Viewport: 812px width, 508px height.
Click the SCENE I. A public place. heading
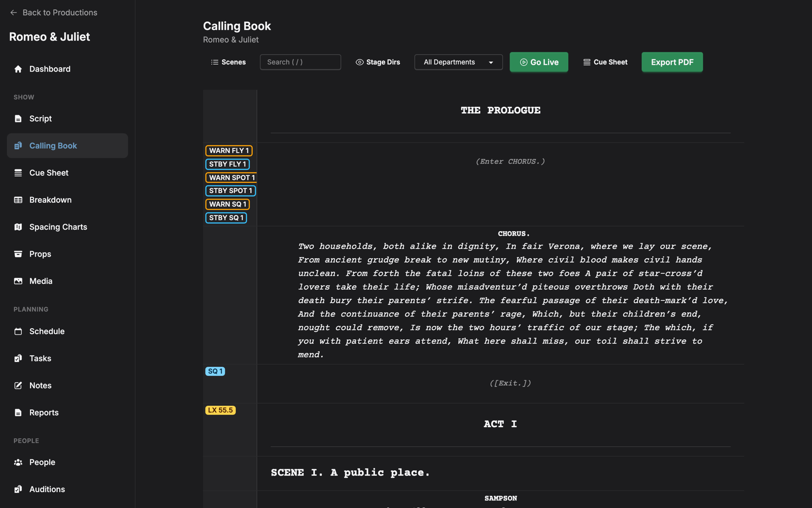pos(350,473)
